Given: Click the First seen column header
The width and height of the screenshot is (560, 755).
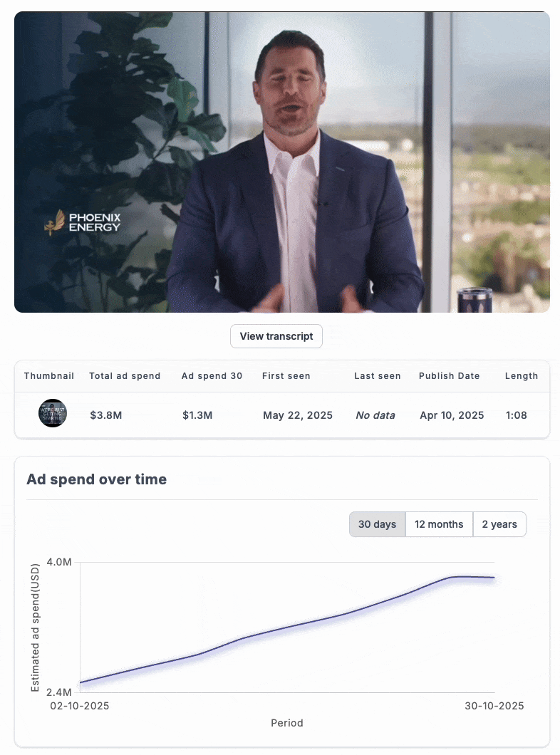Looking at the screenshot, I should [x=286, y=376].
